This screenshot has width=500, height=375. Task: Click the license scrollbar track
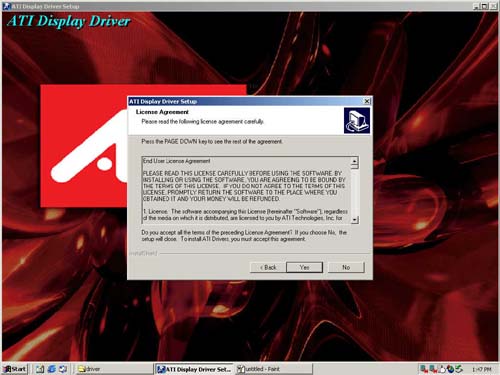point(355,192)
